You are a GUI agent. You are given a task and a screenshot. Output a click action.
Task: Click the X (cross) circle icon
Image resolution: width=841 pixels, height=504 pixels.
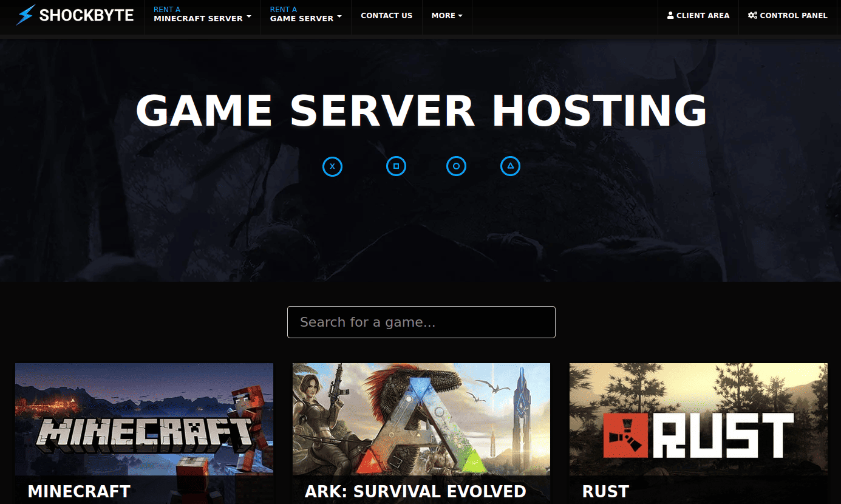[x=332, y=166]
